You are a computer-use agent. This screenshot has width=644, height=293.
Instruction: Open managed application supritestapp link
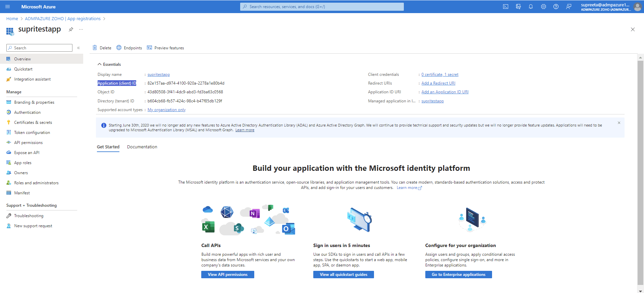coord(432,101)
